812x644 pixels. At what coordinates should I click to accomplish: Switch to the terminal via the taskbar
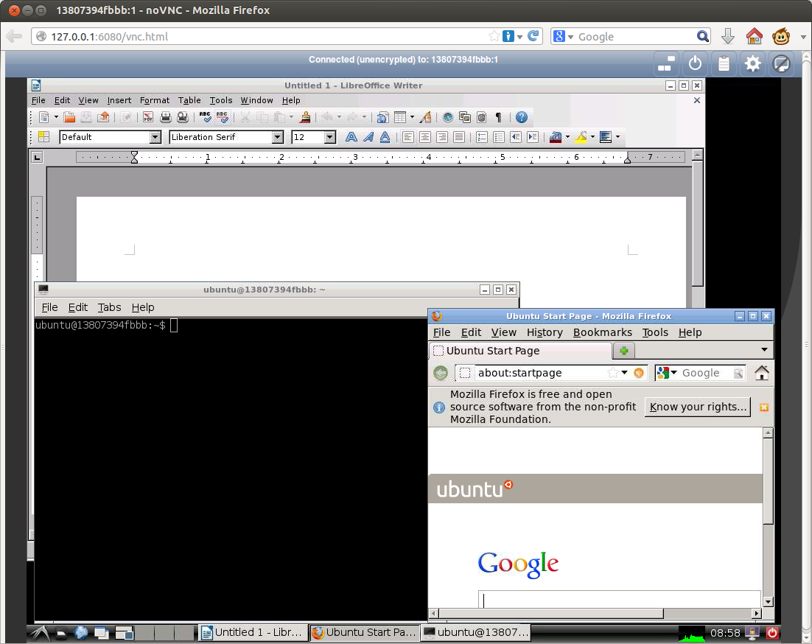(x=475, y=632)
